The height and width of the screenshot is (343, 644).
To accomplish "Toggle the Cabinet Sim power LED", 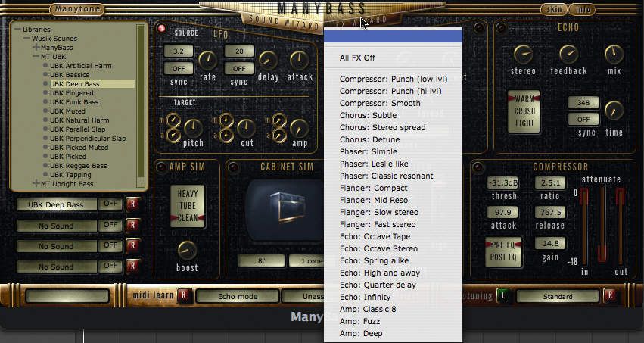I will coord(233,167).
